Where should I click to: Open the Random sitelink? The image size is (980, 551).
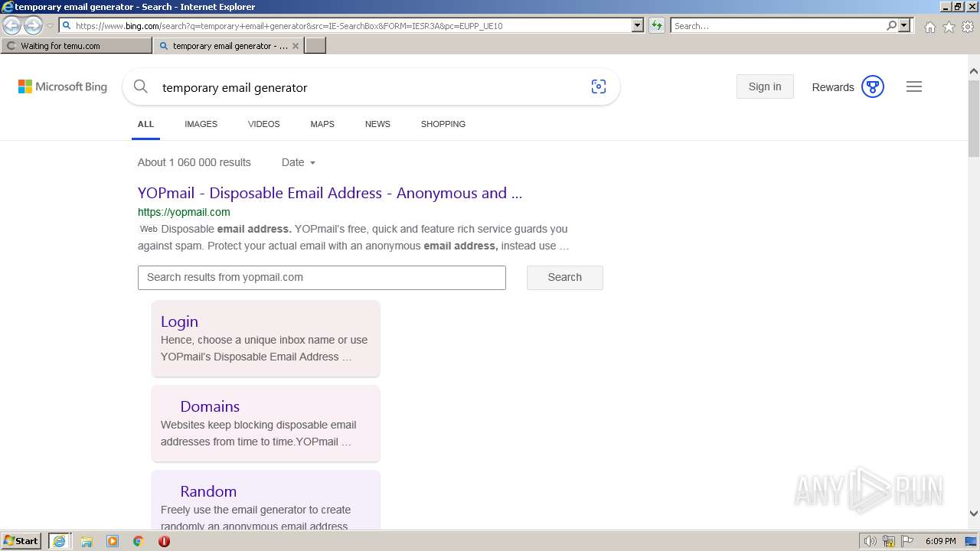[x=208, y=491]
